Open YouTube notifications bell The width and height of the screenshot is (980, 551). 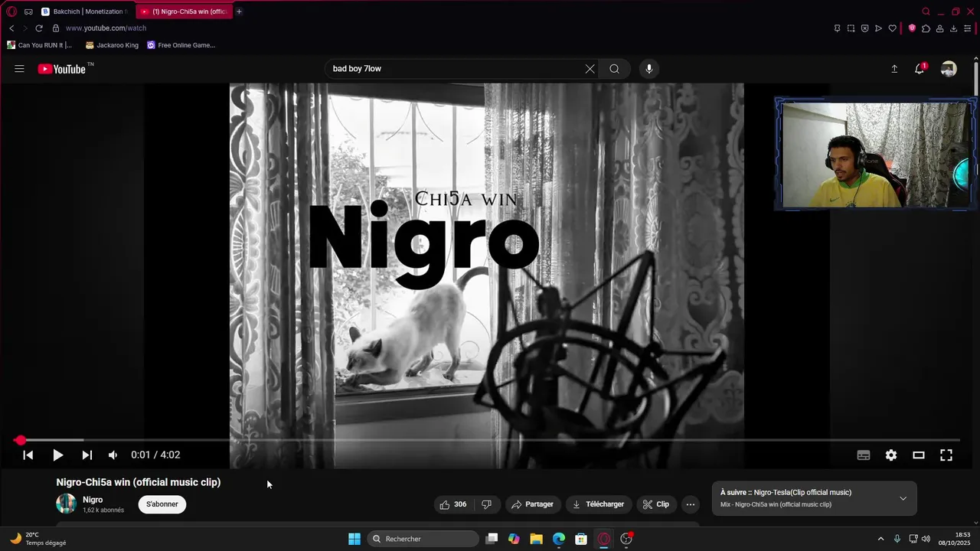[920, 69]
